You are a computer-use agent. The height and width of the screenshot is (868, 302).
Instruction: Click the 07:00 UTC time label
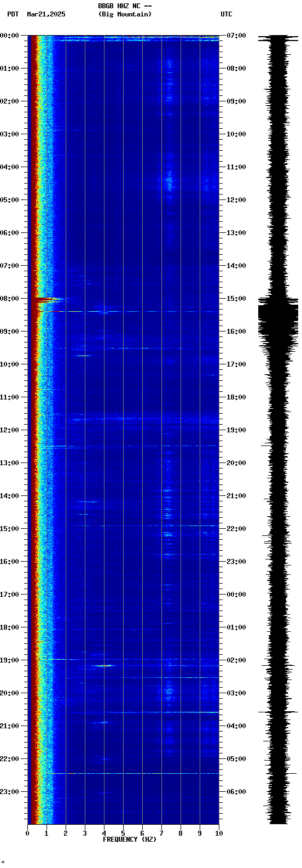pos(236,36)
